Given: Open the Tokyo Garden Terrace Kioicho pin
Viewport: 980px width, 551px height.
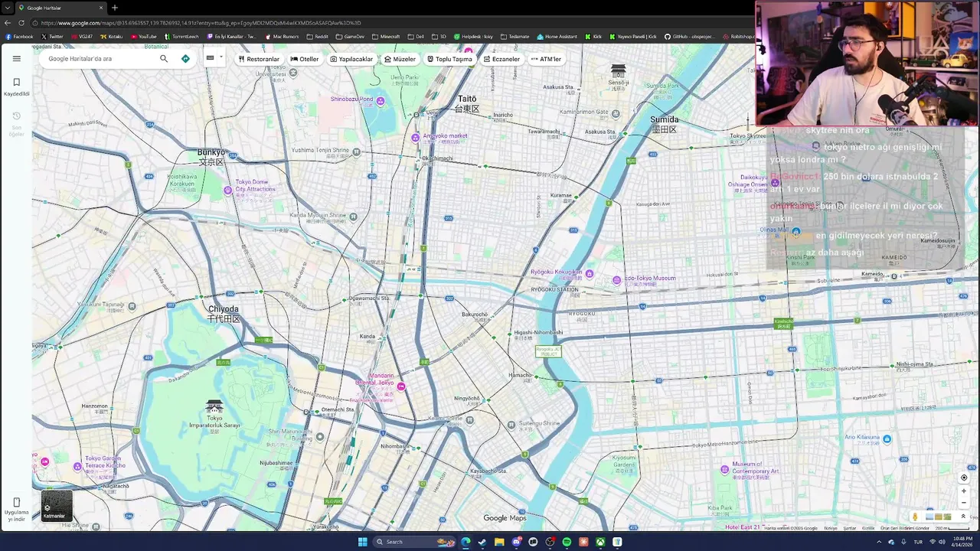Looking at the screenshot, I should [77, 466].
